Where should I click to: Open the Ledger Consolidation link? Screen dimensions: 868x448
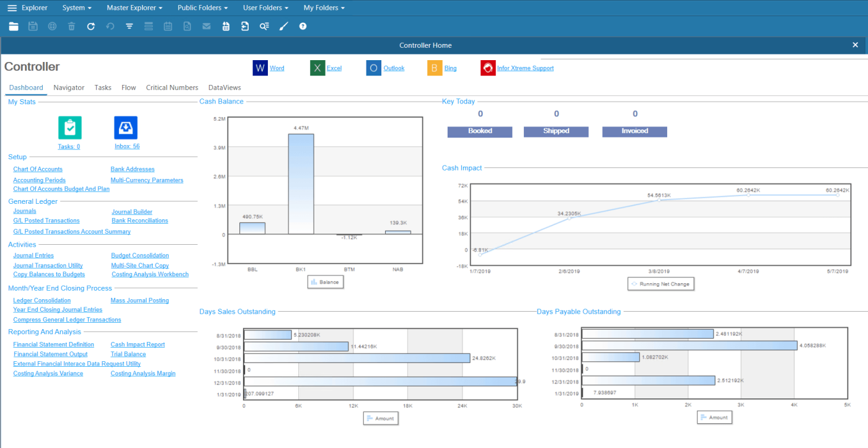tap(42, 301)
